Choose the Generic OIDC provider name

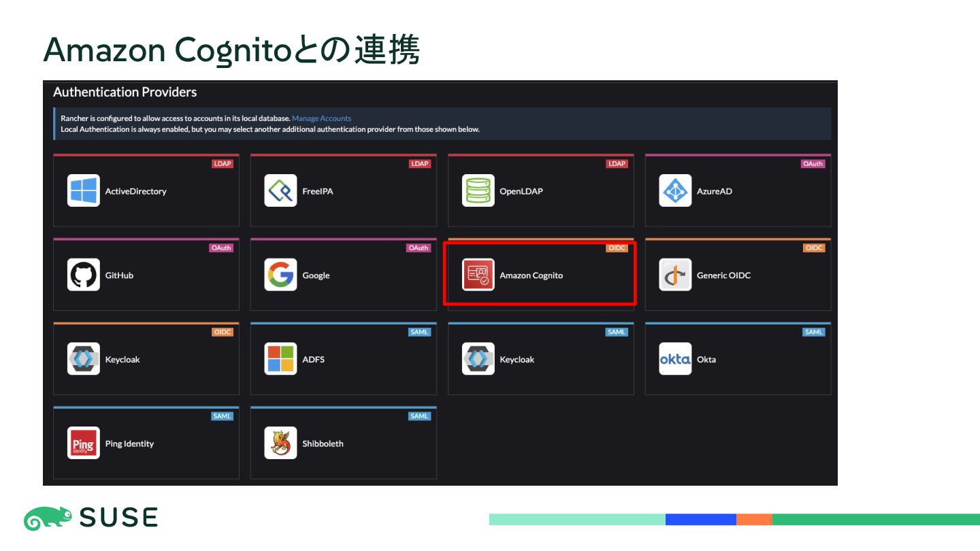(723, 275)
